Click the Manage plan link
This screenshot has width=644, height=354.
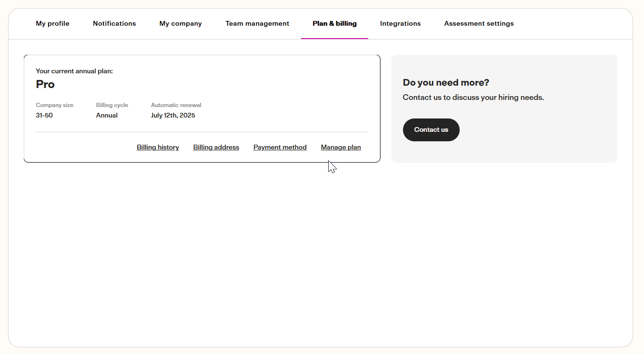341,147
